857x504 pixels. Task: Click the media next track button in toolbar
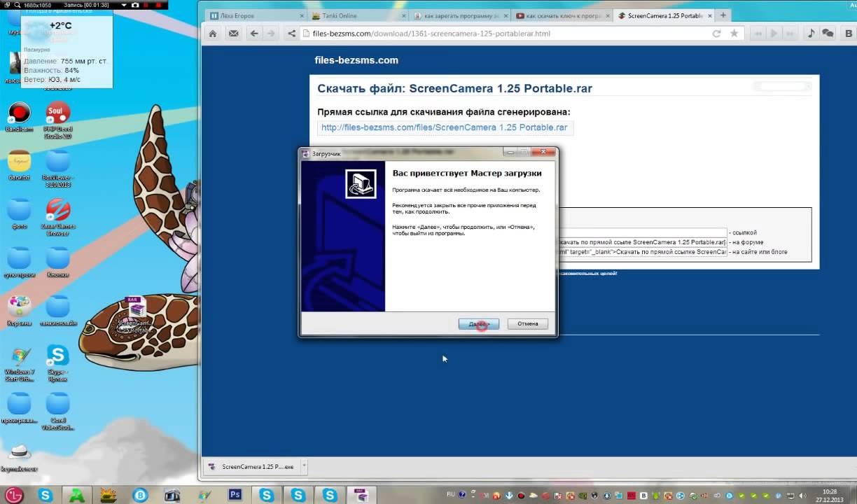click(x=790, y=34)
